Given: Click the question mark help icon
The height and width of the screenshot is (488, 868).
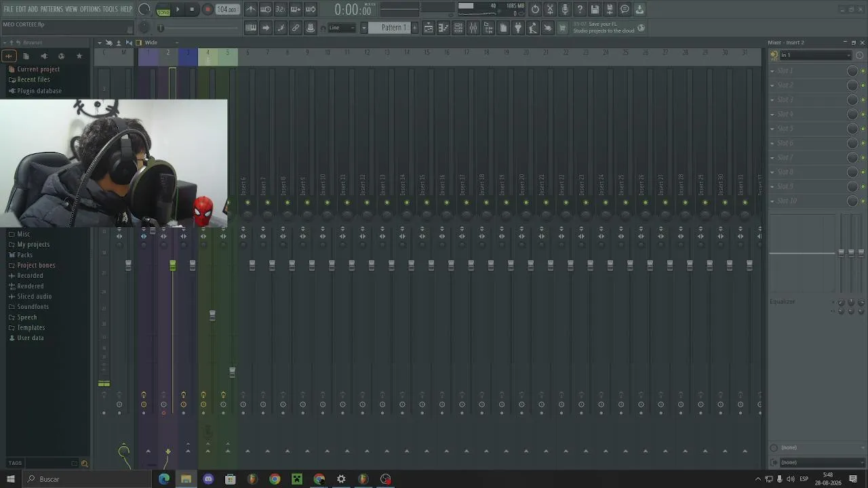Looking at the screenshot, I should coord(580,9).
